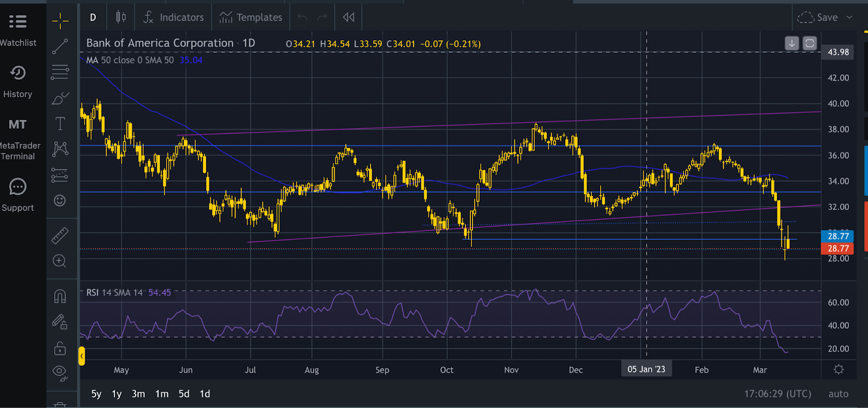Image resolution: width=868 pixels, height=408 pixels.
Task: Save the chart layout
Action: coord(818,17)
